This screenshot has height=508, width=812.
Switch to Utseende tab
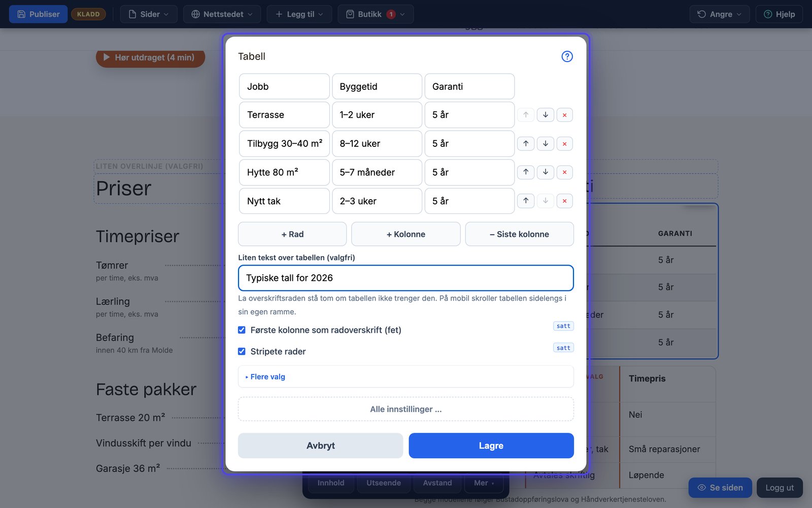tap(384, 483)
